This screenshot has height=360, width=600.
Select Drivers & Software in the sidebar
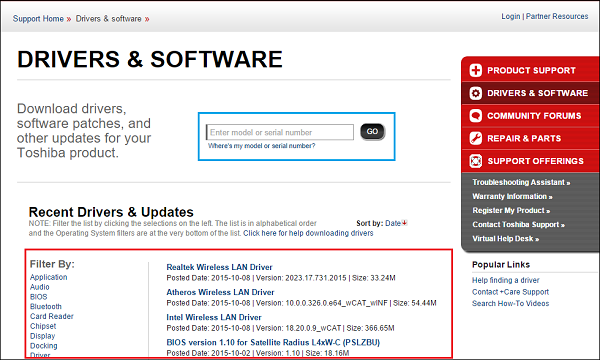530,93
